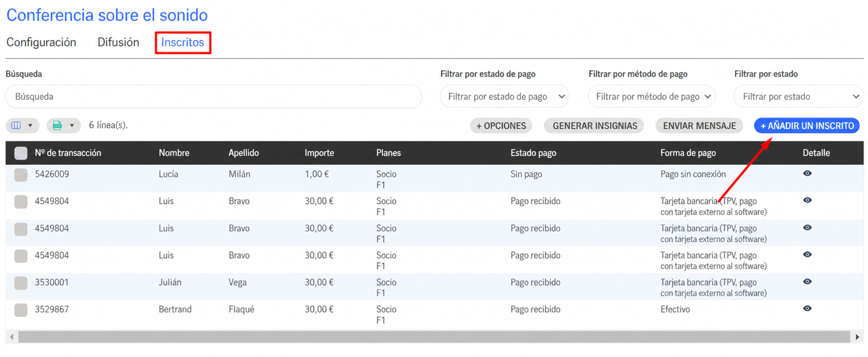Click the right arrow of the horizontal scrollbar
868x357 pixels.
point(857,337)
